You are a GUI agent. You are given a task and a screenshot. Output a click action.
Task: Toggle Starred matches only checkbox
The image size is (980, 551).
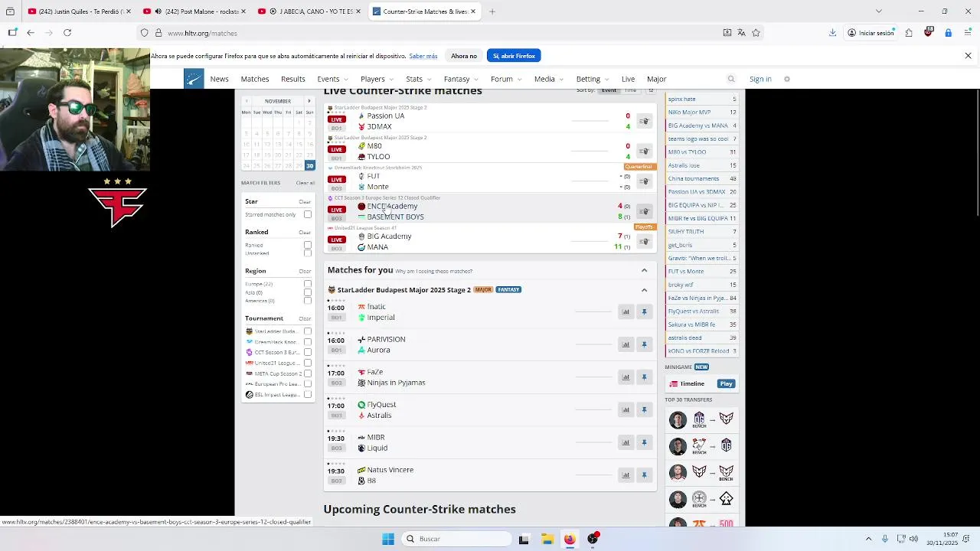pyautogui.click(x=308, y=214)
